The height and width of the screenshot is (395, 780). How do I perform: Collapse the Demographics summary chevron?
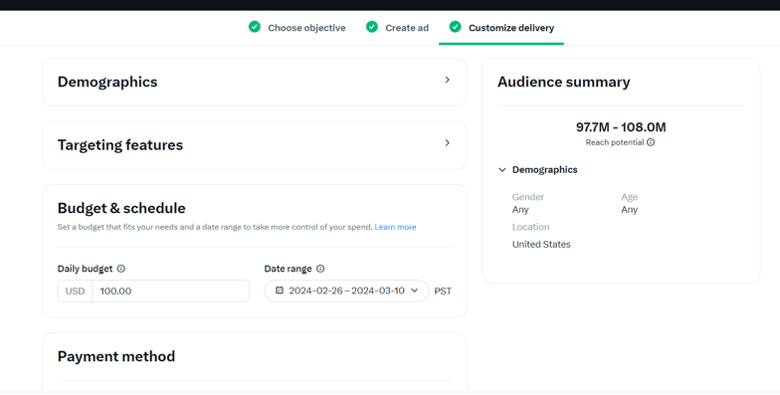502,170
